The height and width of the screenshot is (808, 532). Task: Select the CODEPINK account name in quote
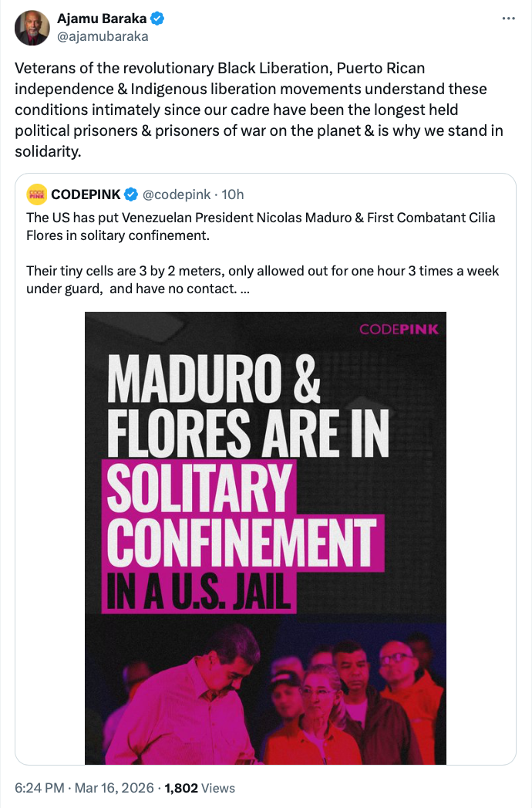click(85, 194)
